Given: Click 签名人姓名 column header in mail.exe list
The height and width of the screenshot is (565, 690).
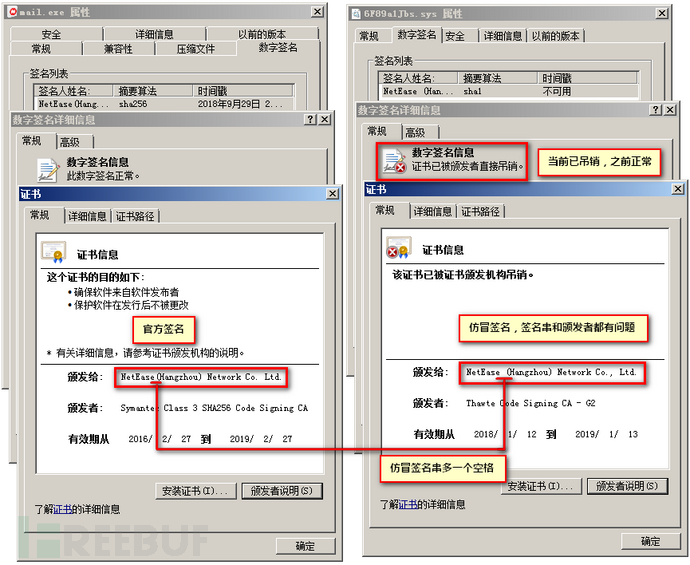Looking at the screenshot, I should pyautogui.click(x=74, y=91).
